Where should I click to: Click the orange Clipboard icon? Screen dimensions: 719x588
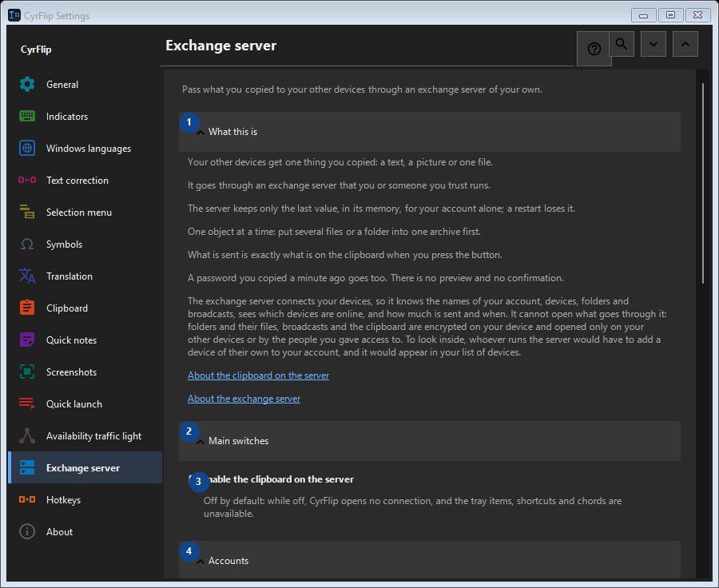coord(27,308)
